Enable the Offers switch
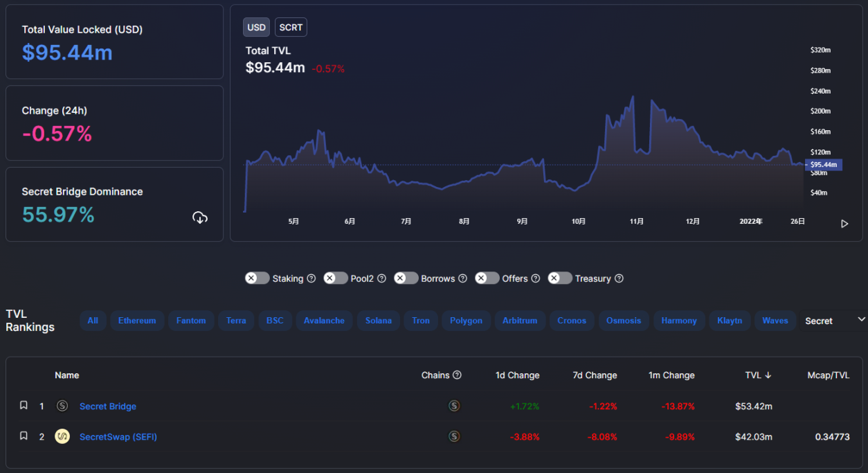 pos(487,278)
